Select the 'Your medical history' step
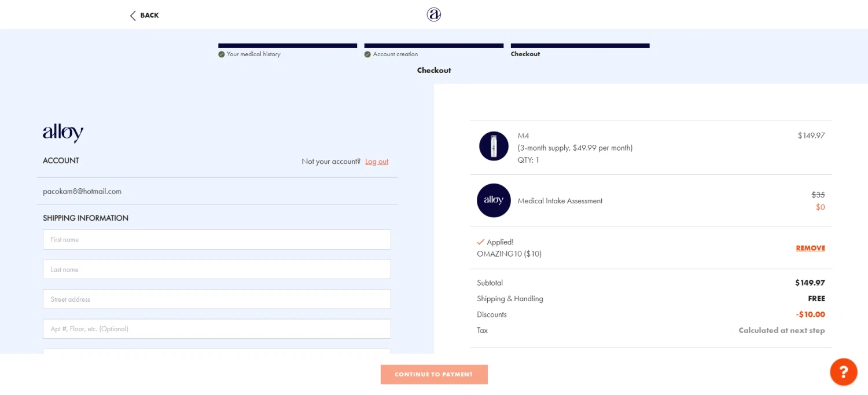Screen dimensions: 868x395 point(253,54)
